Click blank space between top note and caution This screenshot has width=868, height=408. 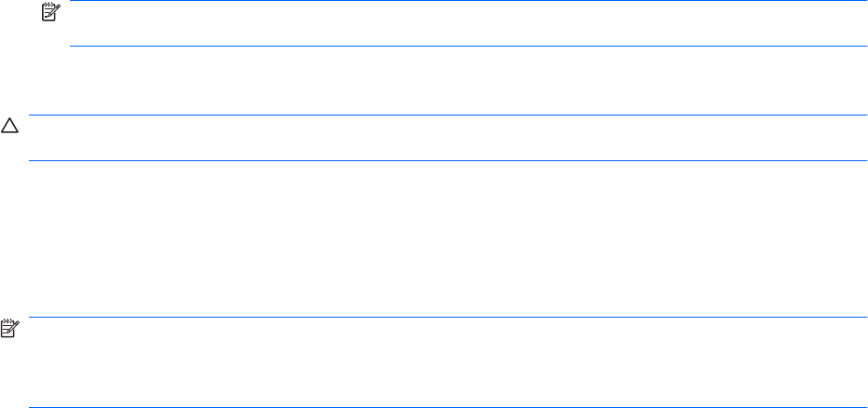click(x=448, y=81)
